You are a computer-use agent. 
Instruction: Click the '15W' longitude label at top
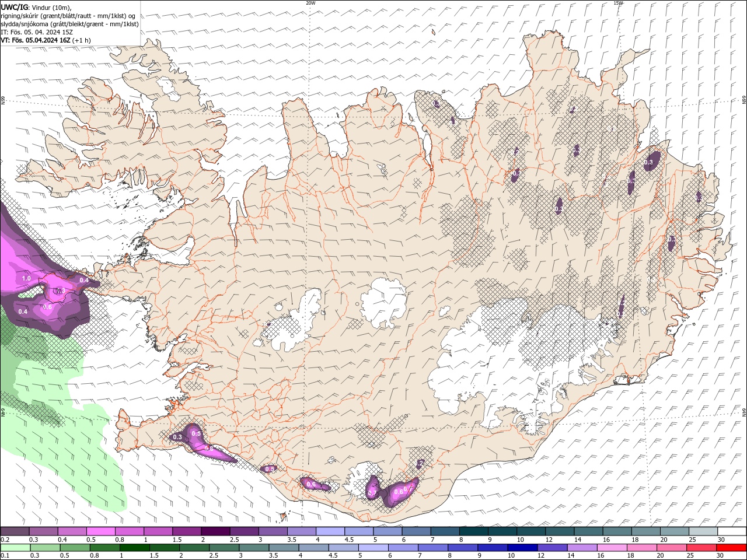[x=618, y=3]
